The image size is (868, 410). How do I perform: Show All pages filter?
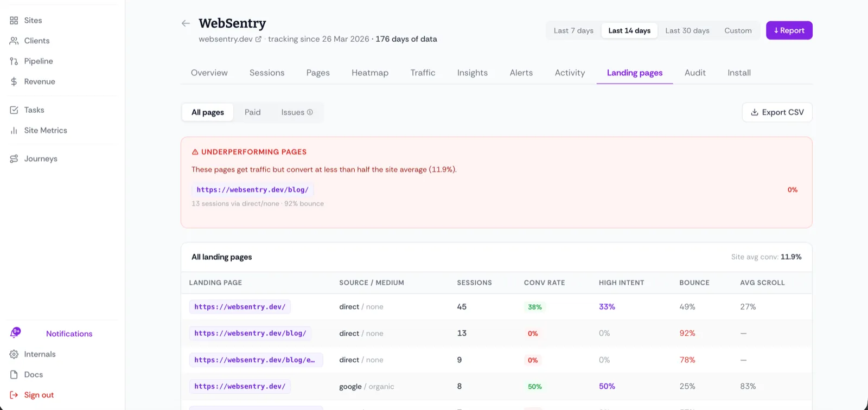[x=208, y=112]
